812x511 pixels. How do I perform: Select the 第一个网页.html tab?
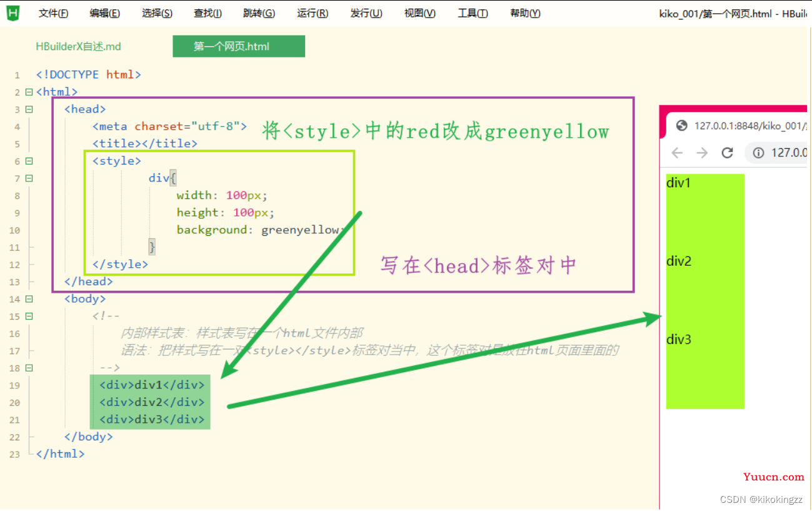tap(239, 46)
